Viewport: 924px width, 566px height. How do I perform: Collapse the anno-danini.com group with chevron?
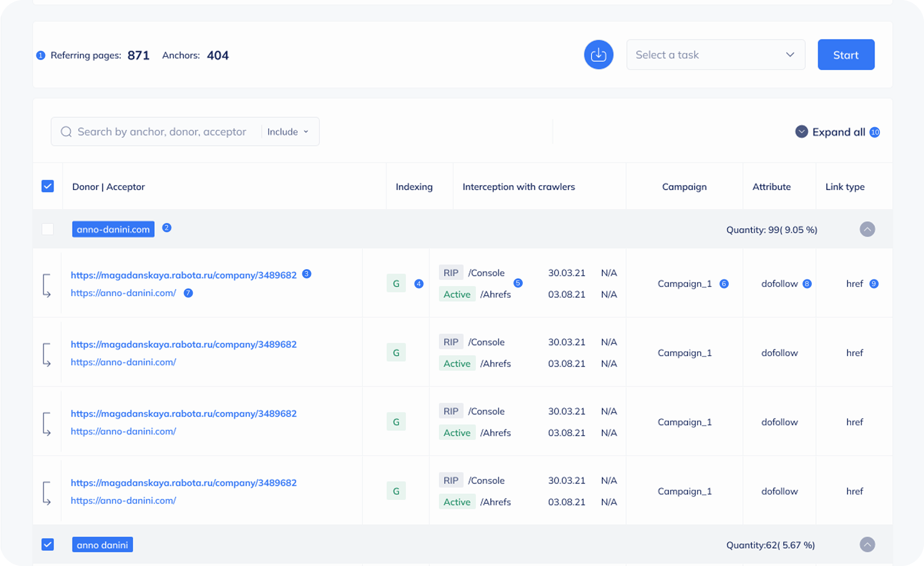point(867,229)
